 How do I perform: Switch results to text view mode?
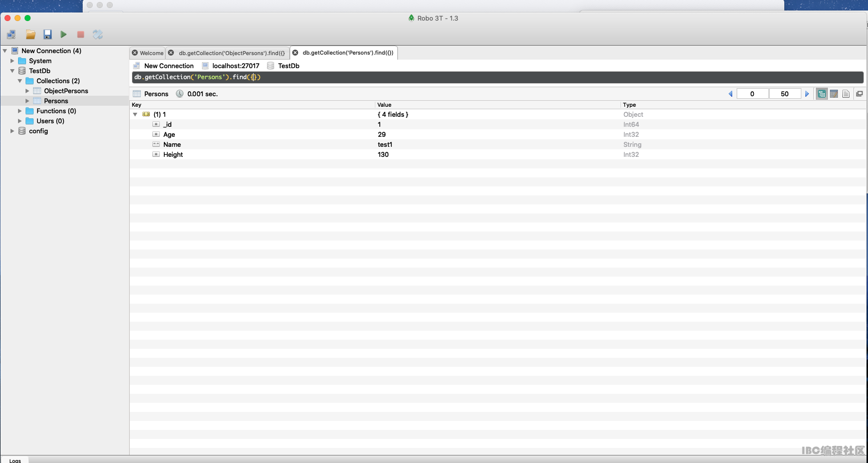[846, 94]
